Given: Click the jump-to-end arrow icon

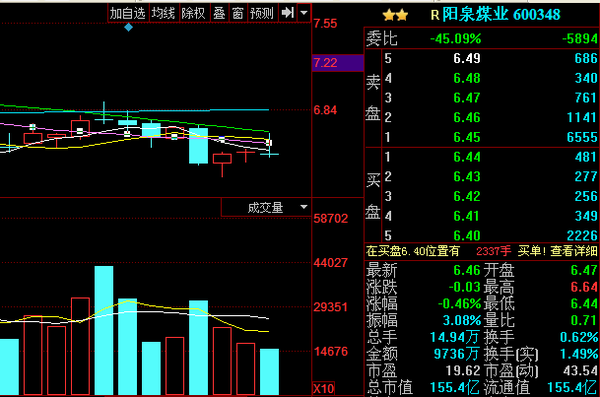Looking at the screenshot, I should tap(287, 13).
